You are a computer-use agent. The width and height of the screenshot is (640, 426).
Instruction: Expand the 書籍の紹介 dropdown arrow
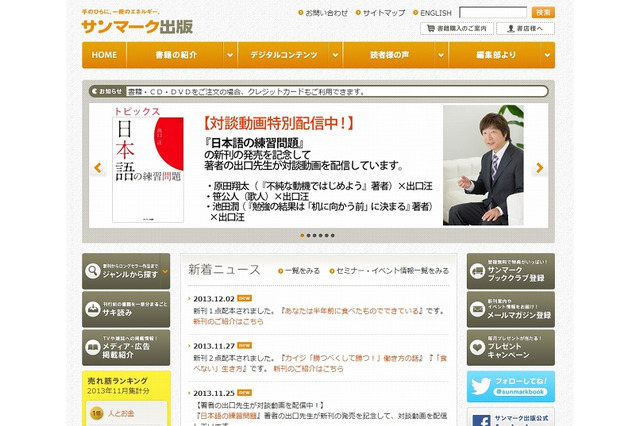[x=230, y=55]
